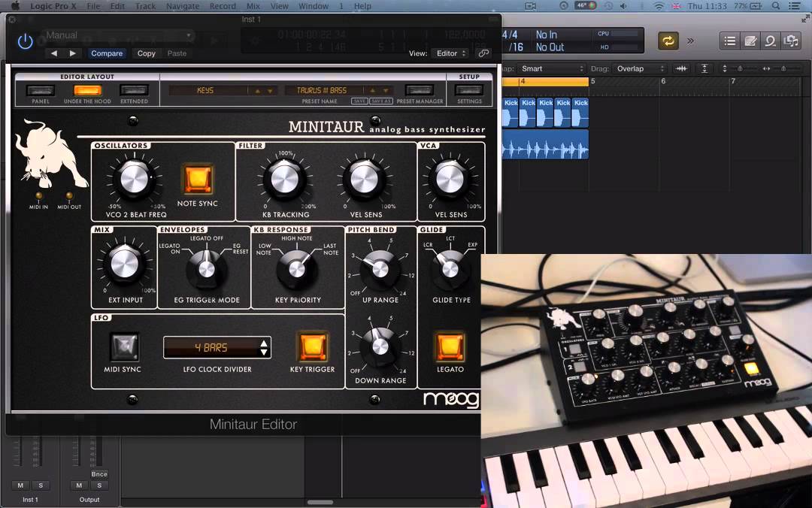Open Notification Center list icon
This screenshot has width=812, height=508.
(794, 6)
